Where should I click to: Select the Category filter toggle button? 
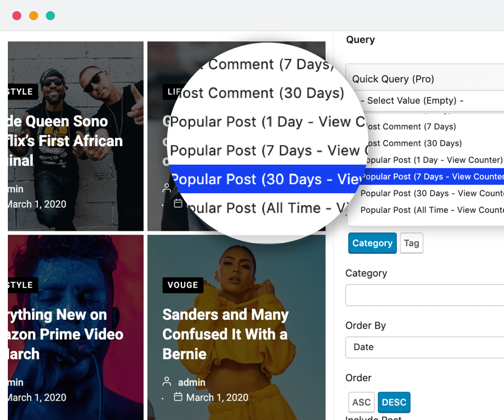pyautogui.click(x=372, y=243)
